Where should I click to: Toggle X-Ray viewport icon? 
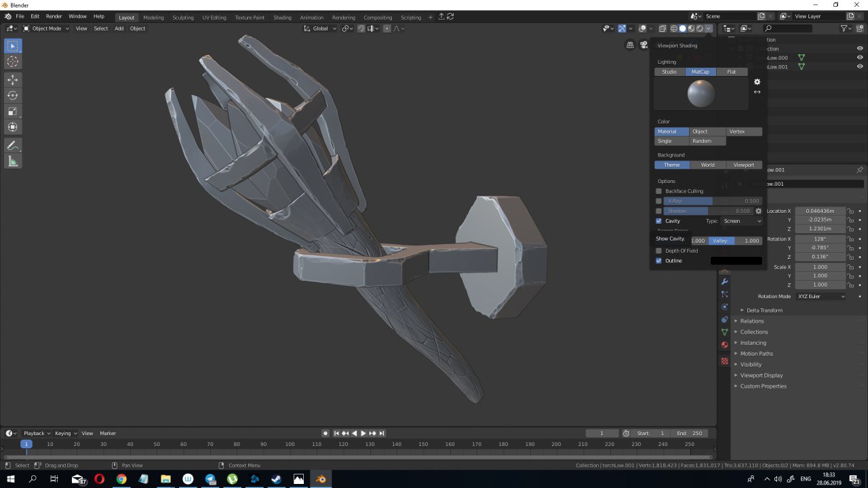click(x=663, y=28)
